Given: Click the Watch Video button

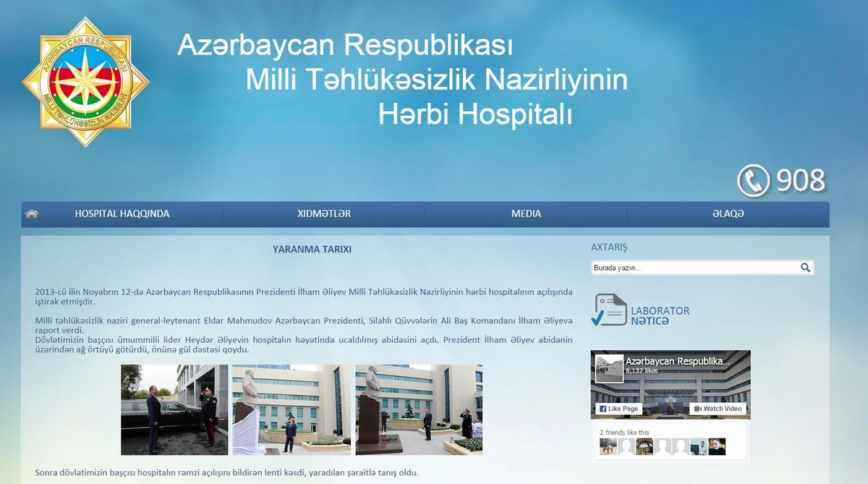Looking at the screenshot, I should point(718,409).
